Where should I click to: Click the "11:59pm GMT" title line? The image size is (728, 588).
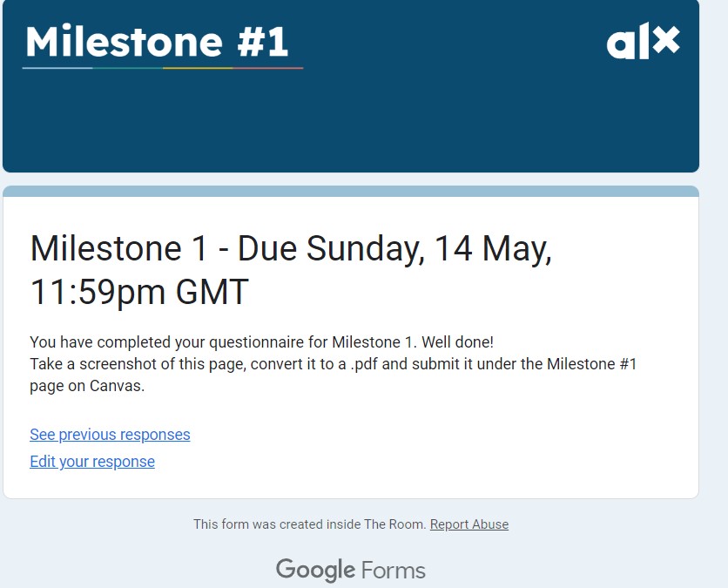(139, 293)
